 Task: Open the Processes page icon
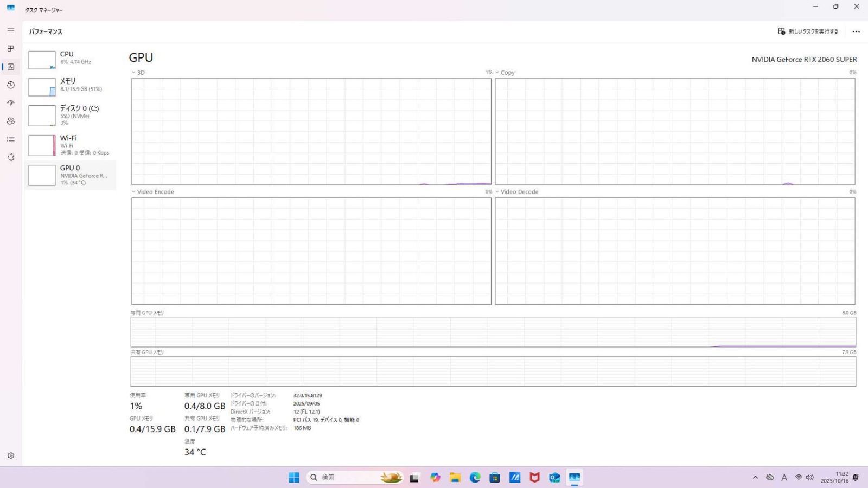[11, 49]
